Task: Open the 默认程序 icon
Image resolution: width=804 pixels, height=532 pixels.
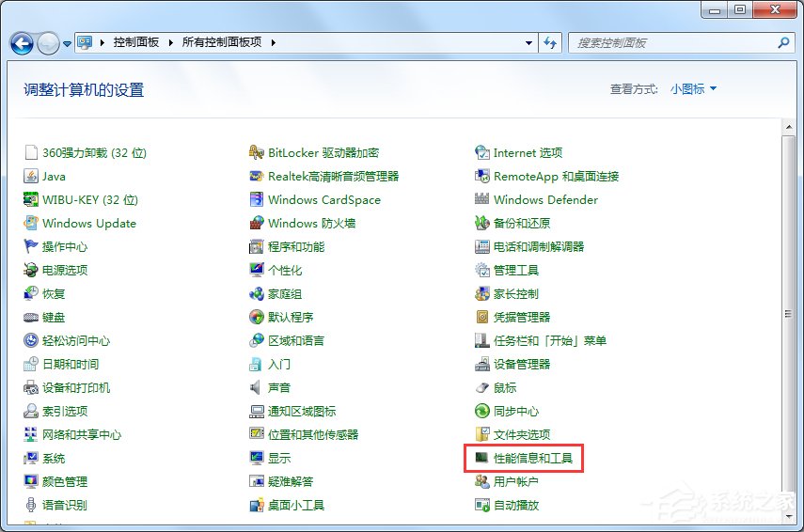Action: coord(257,317)
